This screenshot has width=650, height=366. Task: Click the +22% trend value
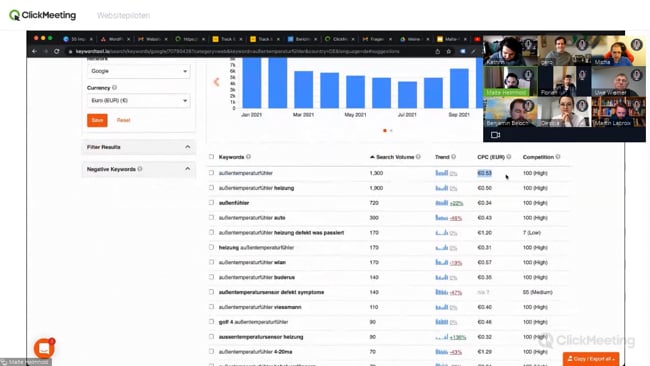click(x=456, y=203)
